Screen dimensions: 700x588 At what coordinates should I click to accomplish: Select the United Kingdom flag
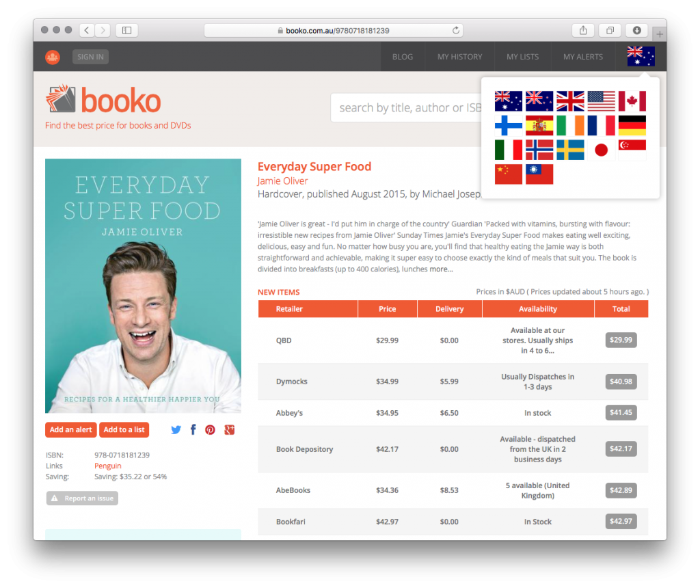pyautogui.click(x=570, y=101)
